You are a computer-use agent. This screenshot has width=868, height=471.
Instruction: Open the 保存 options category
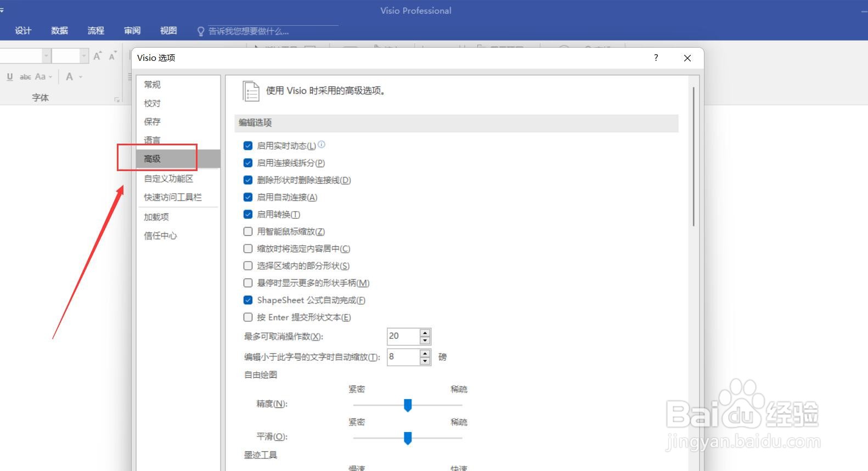pyautogui.click(x=178, y=122)
